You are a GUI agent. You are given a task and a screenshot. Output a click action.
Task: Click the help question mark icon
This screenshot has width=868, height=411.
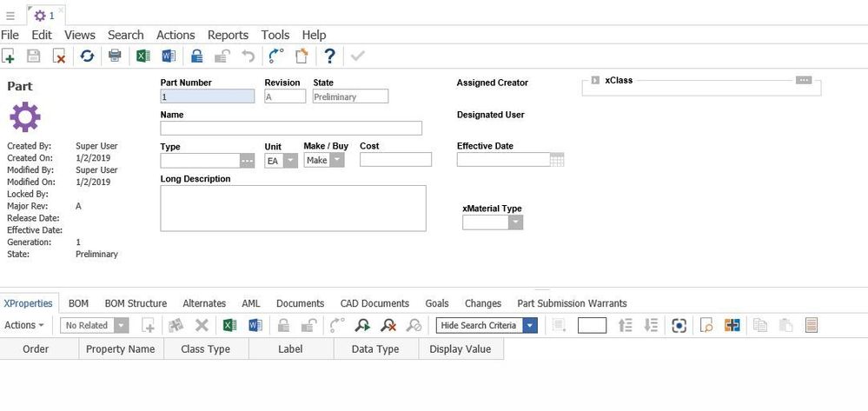pos(329,56)
